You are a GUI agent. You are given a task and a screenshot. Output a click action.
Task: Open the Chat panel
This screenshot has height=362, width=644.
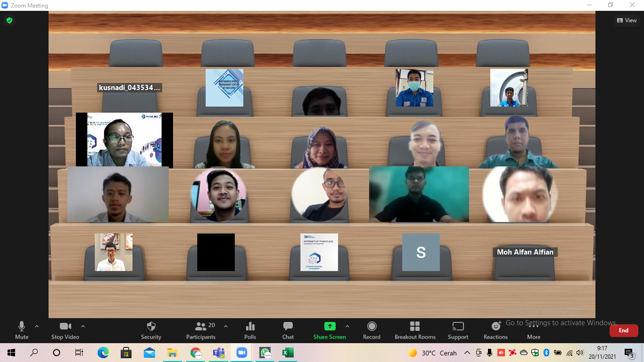pyautogui.click(x=288, y=330)
